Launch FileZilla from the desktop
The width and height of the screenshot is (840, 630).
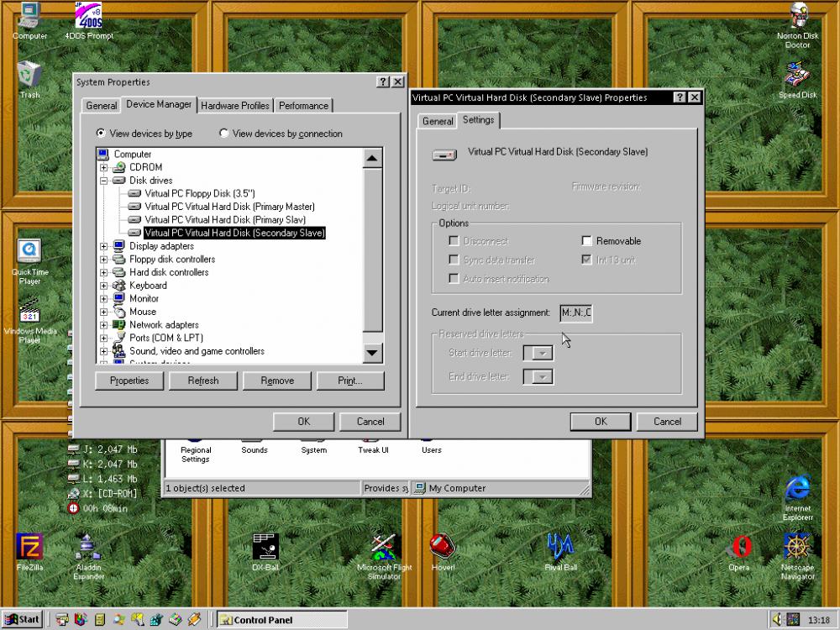29,547
